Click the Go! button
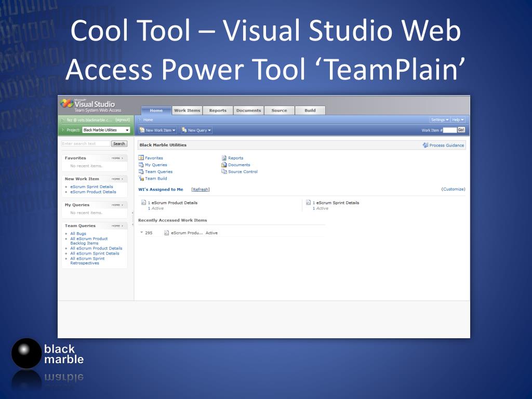 click(x=461, y=130)
